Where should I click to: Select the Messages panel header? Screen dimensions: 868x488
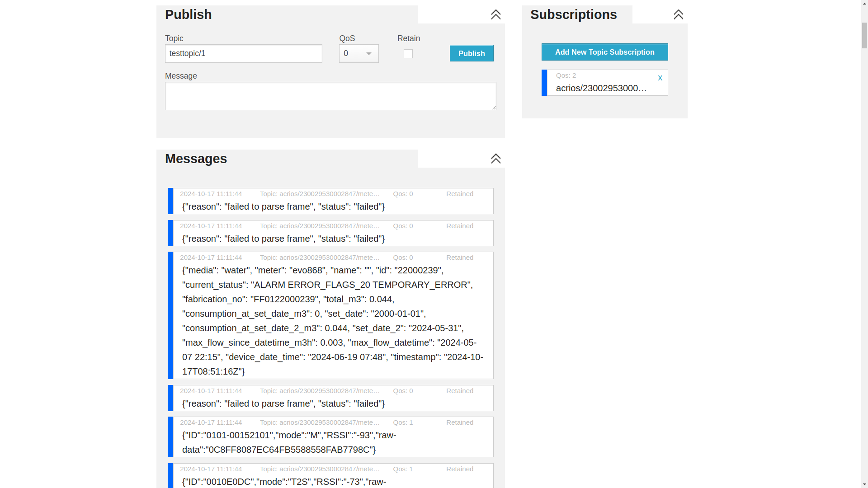[x=196, y=159]
